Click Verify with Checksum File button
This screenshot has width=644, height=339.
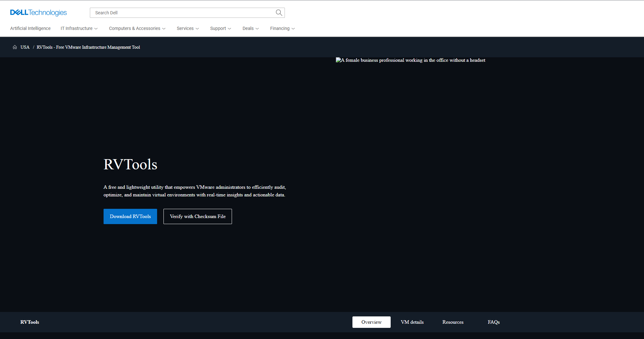pos(198,216)
